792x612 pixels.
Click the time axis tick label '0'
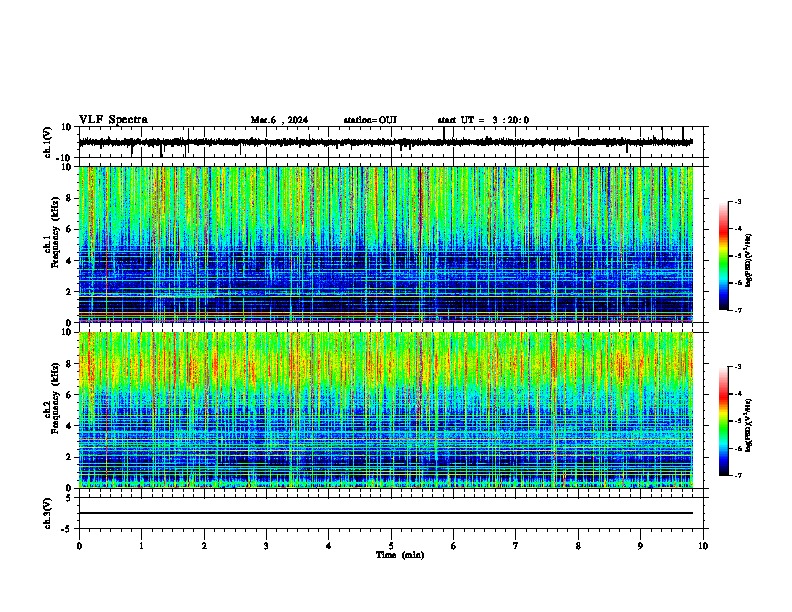pyautogui.click(x=79, y=546)
